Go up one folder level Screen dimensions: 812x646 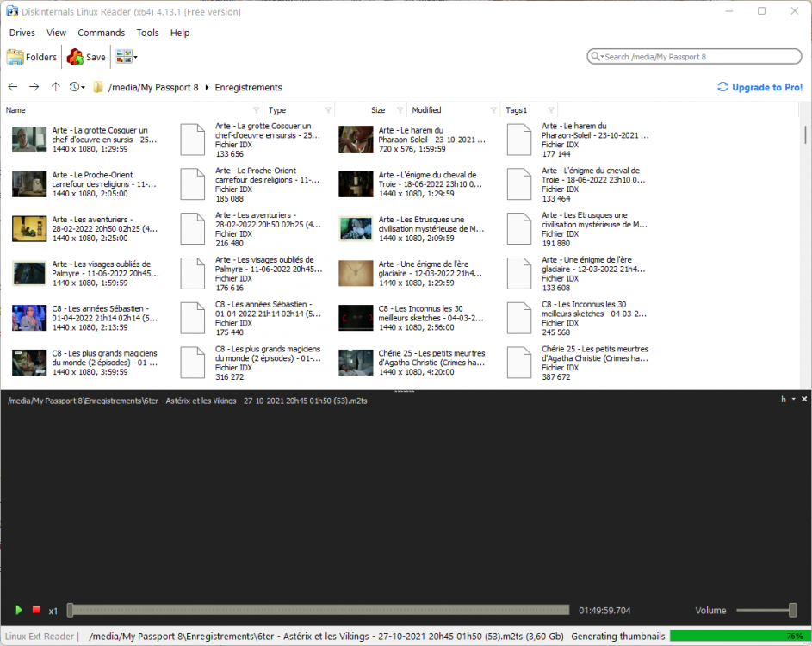pyautogui.click(x=56, y=87)
